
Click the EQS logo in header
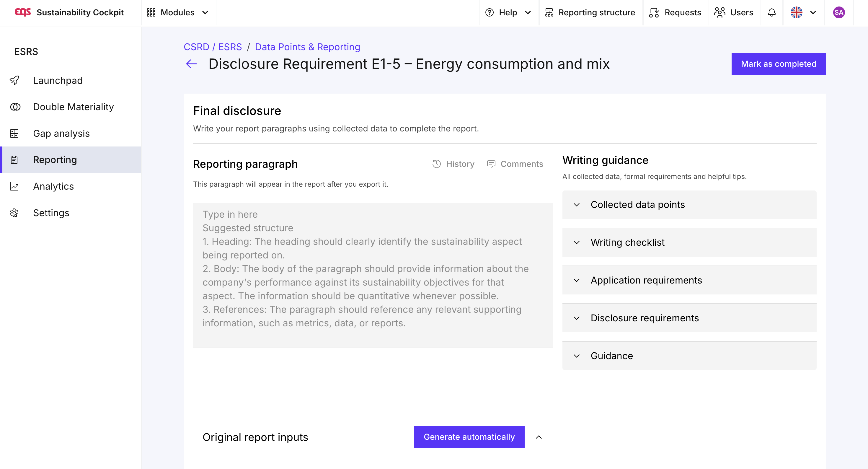point(23,12)
